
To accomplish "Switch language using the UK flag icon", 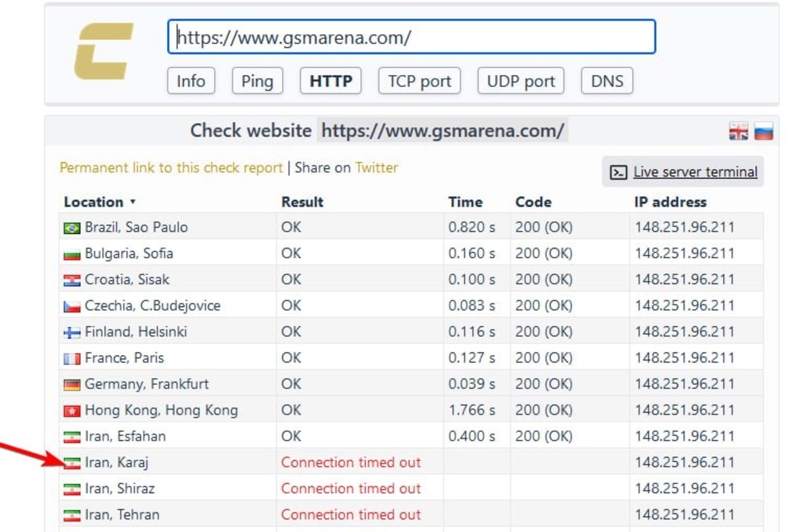I will point(739,131).
